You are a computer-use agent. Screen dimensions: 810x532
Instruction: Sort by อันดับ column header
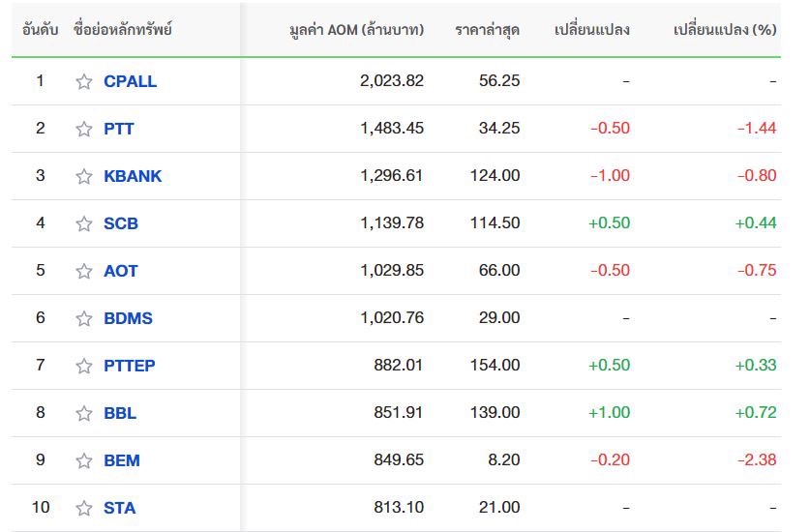[41, 30]
